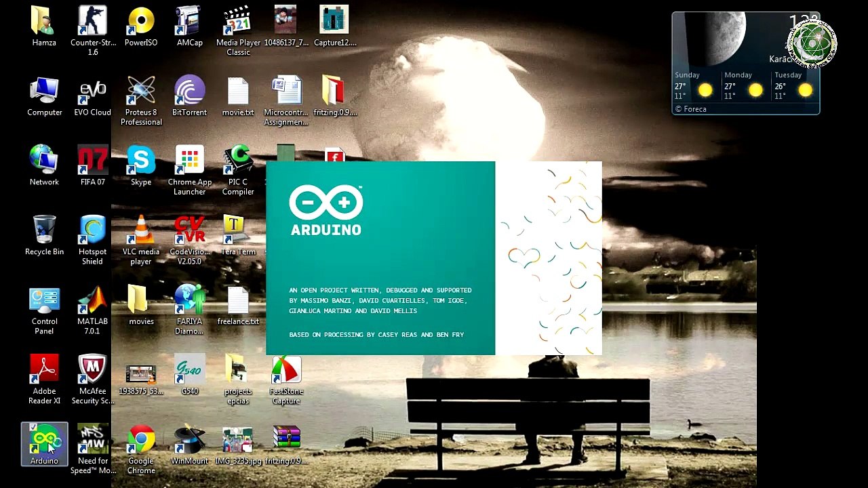The image size is (868, 488).
Task: Select the fritzing.0.9 folder icon
Action: (334, 96)
